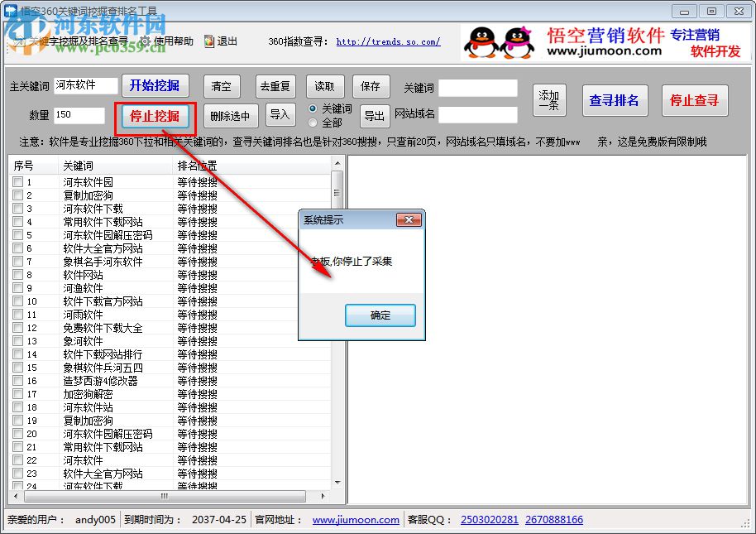Image resolution: width=756 pixels, height=534 pixels.
Task: Click the list scroll up arrow
Action: [x=337, y=163]
